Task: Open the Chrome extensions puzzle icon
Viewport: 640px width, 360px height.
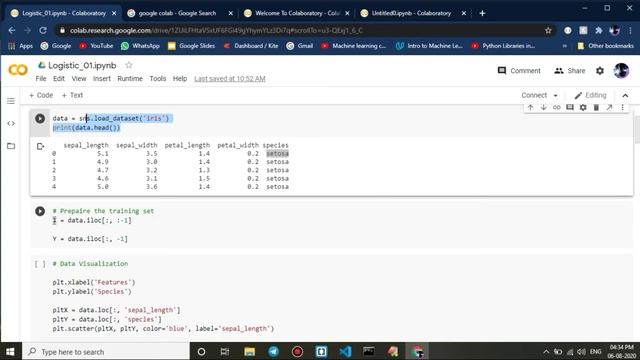Action: pos(598,31)
